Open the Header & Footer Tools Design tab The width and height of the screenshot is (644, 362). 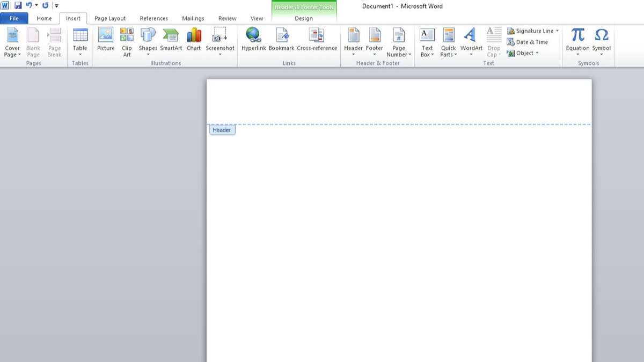pyautogui.click(x=303, y=18)
